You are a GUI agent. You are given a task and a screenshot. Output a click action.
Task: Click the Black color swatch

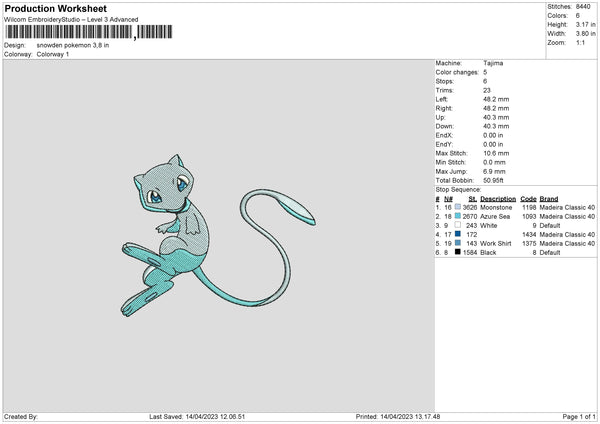click(x=458, y=252)
